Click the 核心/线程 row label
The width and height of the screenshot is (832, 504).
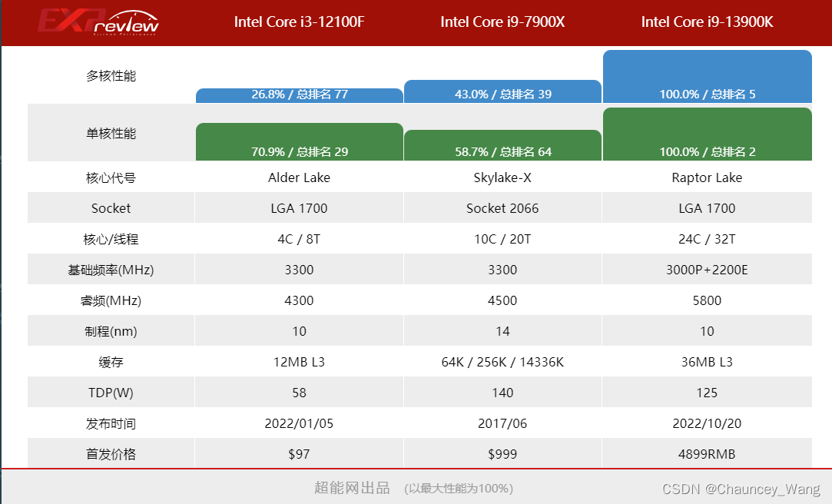coord(111,239)
